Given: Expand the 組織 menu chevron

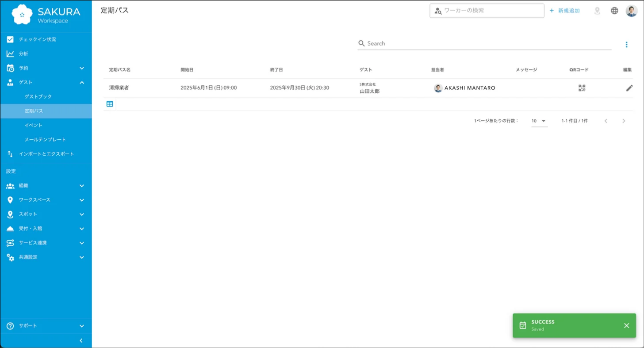Looking at the screenshot, I should click(x=81, y=186).
